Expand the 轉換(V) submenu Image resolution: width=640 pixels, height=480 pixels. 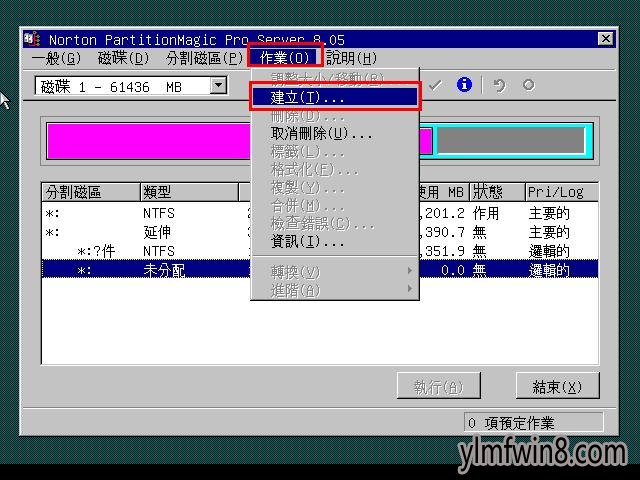coord(335,271)
